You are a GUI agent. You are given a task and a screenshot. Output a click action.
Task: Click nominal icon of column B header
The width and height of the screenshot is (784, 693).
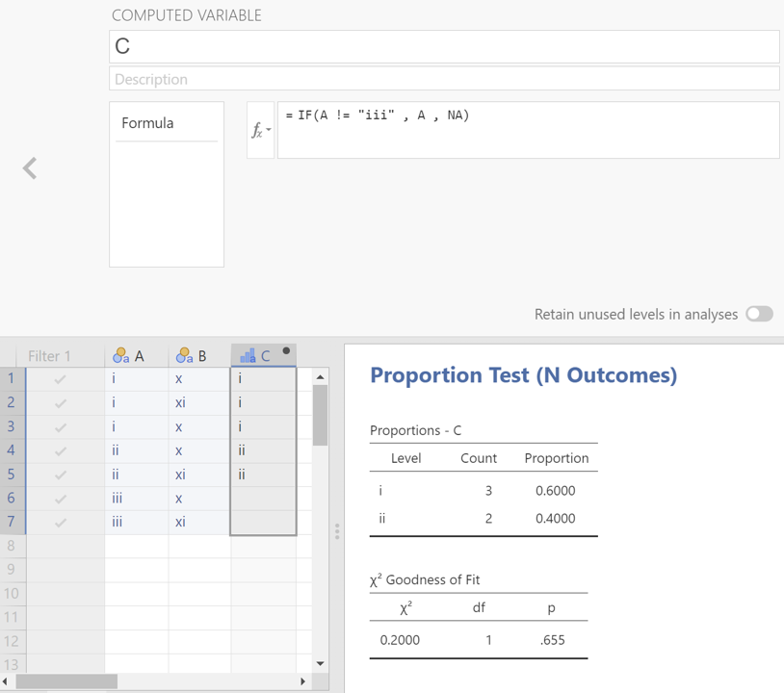(185, 356)
